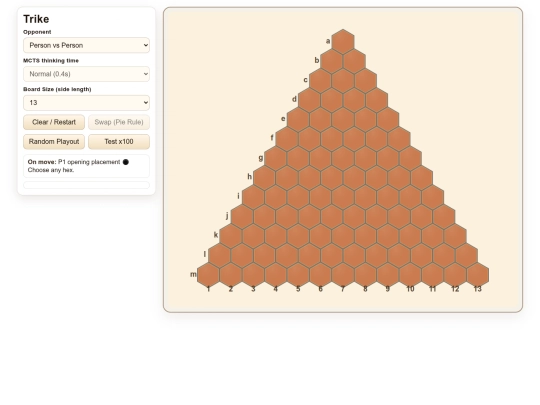Click the middle hex in row c
The image size is (540, 405).
tap(343, 80)
